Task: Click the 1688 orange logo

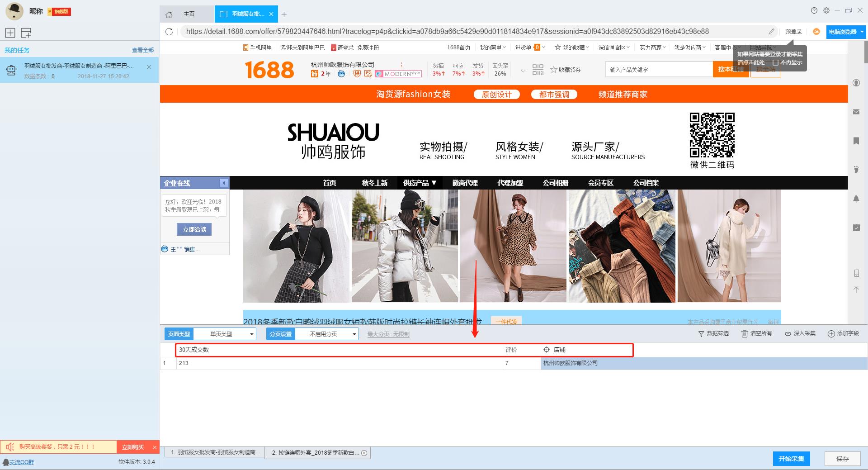Action: pyautogui.click(x=269, y=70)
